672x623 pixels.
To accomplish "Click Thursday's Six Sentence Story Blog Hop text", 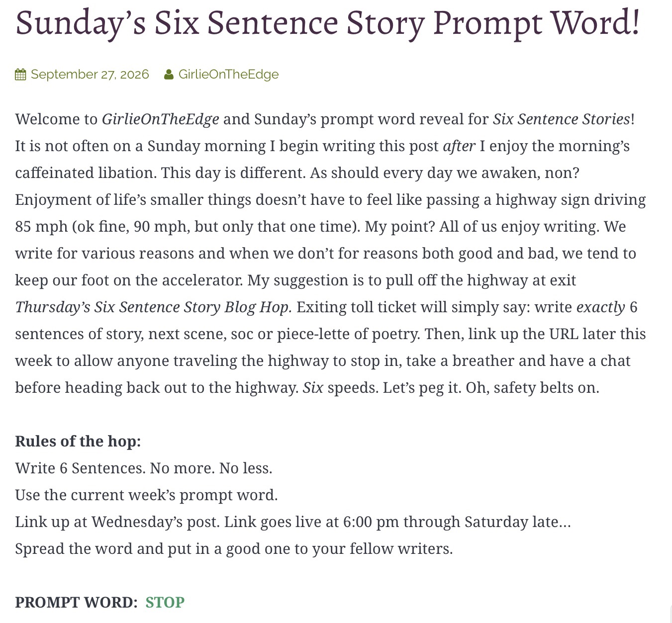I will click(x=154, y=307).
